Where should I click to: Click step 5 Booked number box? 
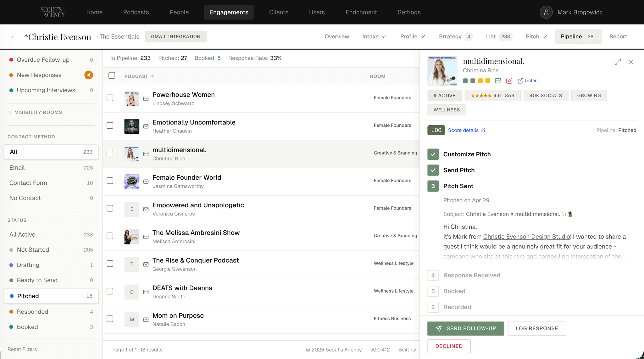click(433, 291)
